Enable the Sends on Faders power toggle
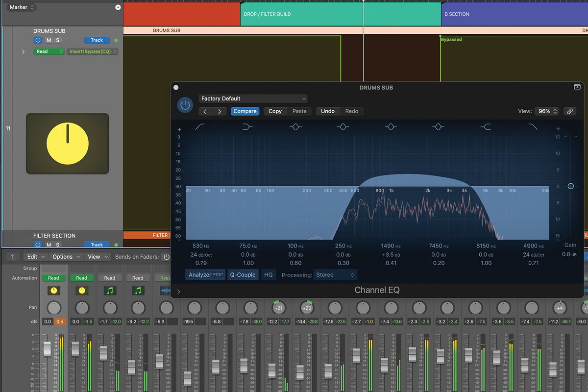 click(165, 256)
